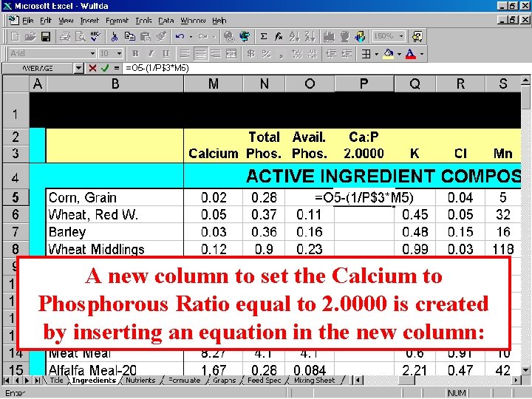Image resolution: width=532 pixels, height=399 pixels.
Task: Create a new workbook
Action: pyautogui.click(x=15, y=36)
